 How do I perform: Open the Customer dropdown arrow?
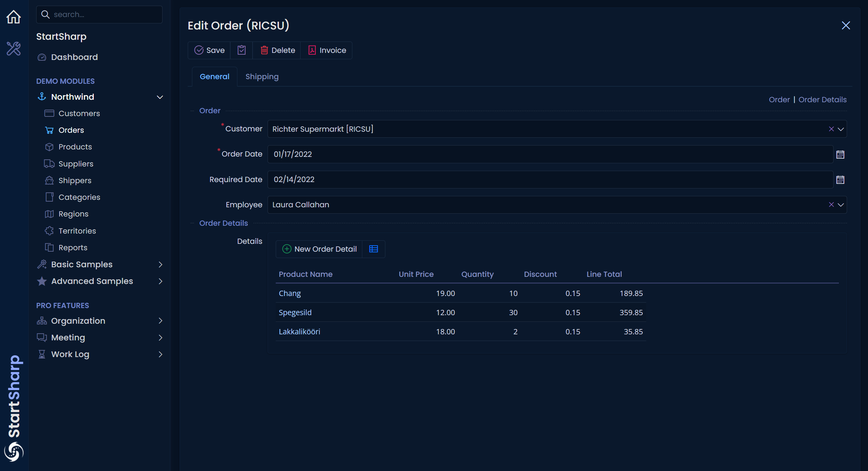(841, 129)
